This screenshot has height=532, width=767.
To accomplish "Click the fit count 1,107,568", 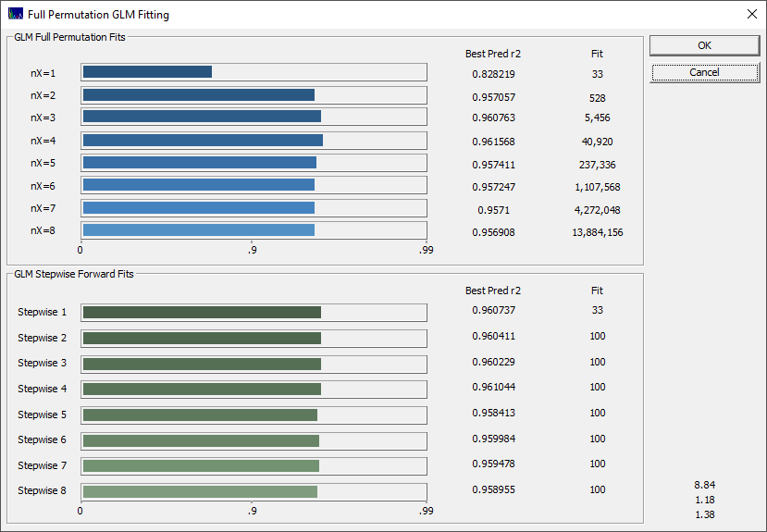I will click(598, 187).
